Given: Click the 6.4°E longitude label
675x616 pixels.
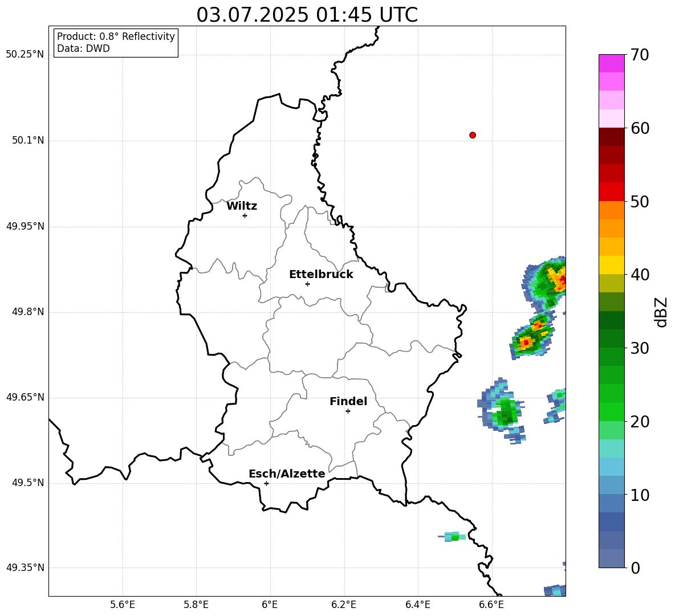Looking at the screenshot, I should point(417,605).
